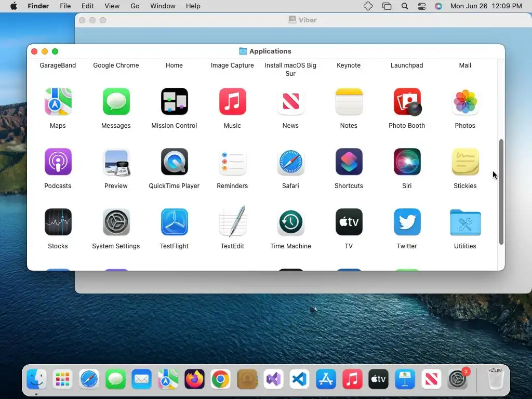The image size is (532, 399).
Task: Activate Siri from the menu bar
Action: click(438, 6)
